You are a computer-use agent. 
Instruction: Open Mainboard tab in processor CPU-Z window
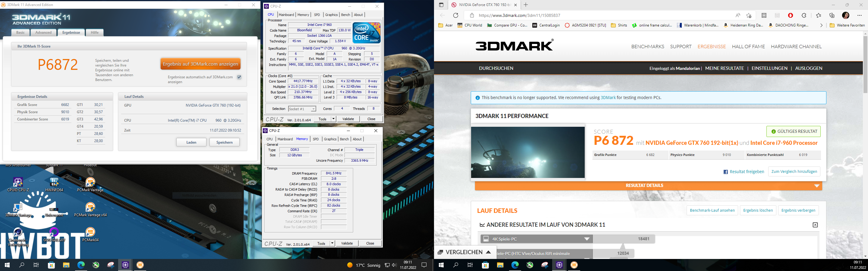286,15
